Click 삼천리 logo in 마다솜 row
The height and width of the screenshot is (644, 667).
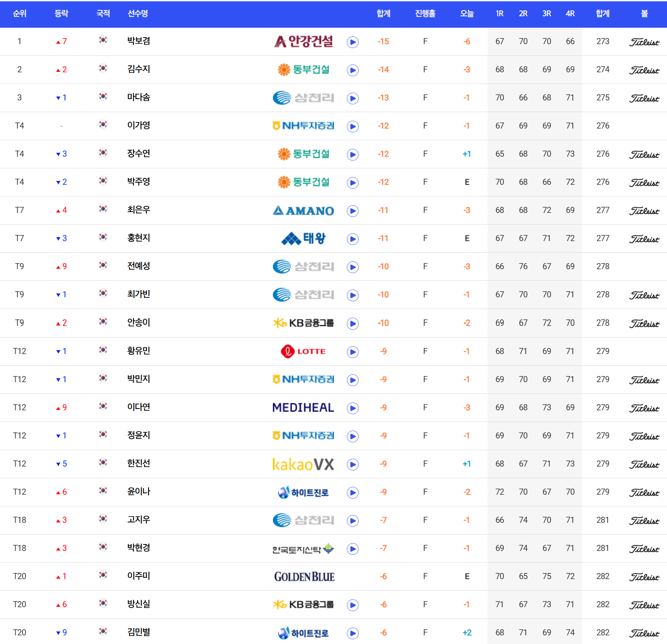303,98
